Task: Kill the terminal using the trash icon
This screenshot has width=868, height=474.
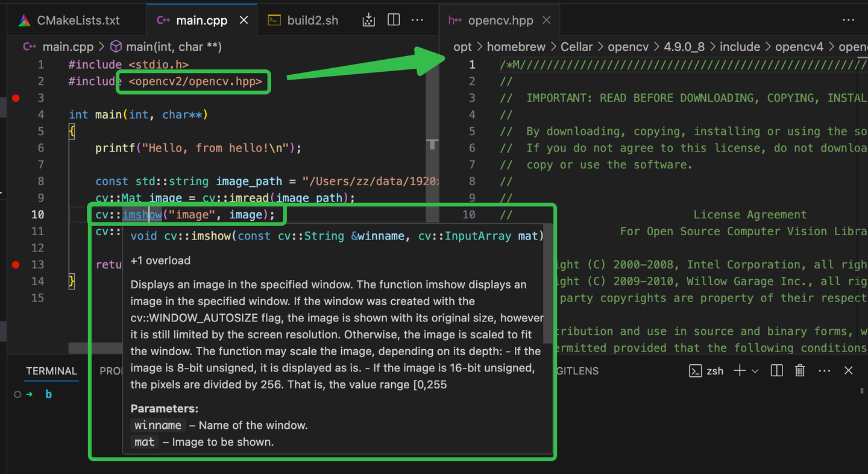Action: coord(800,370)
